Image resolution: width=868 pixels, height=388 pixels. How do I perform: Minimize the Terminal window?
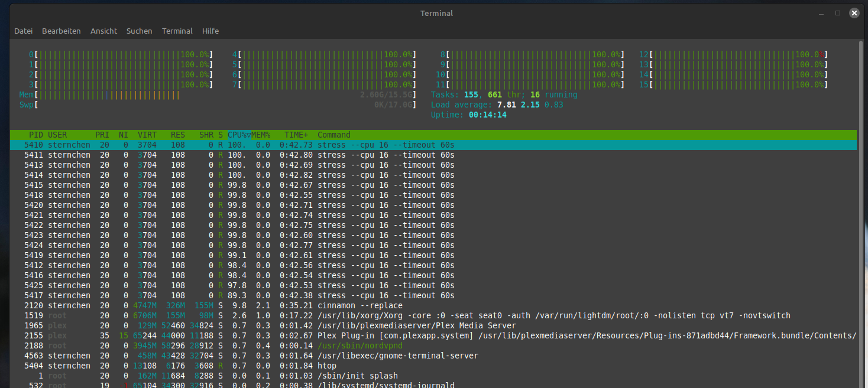click(822, 12)
